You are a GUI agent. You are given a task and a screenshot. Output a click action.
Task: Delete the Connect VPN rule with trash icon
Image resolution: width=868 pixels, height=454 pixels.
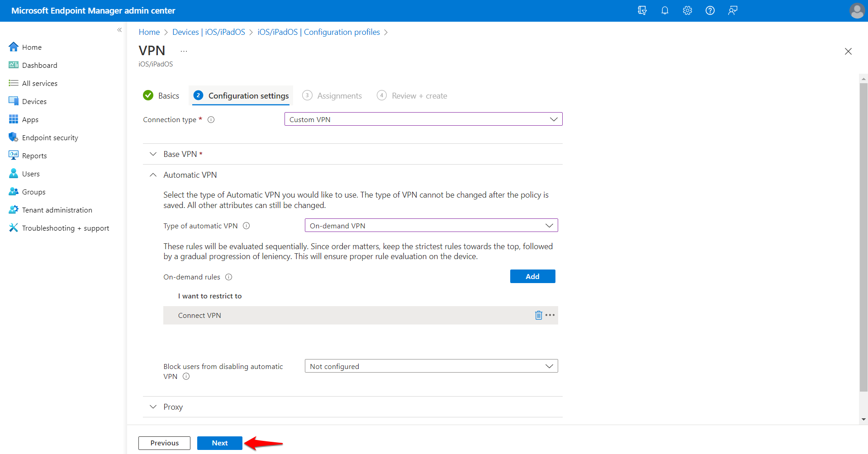[538, 315]
